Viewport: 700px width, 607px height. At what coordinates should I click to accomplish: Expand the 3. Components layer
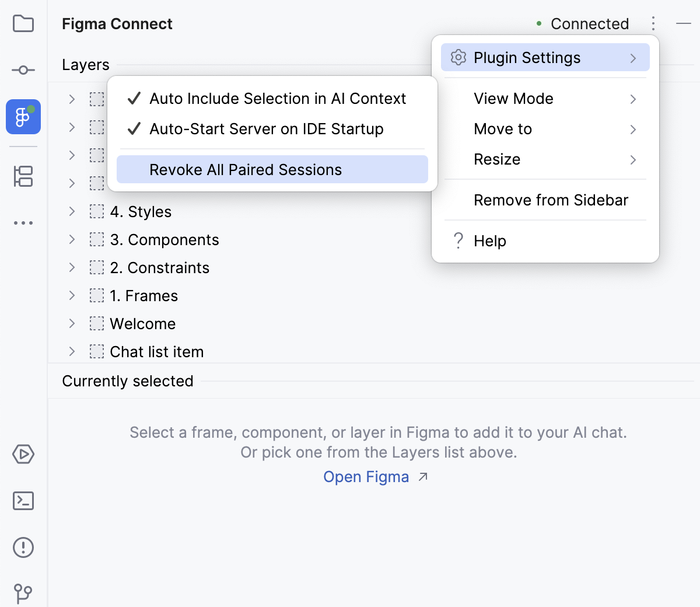(x=72, y=239)
